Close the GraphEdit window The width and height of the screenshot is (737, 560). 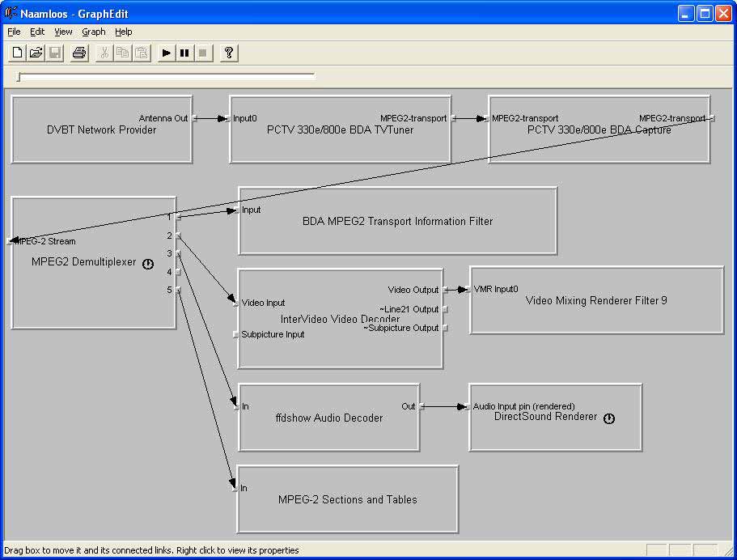(724, 14)
